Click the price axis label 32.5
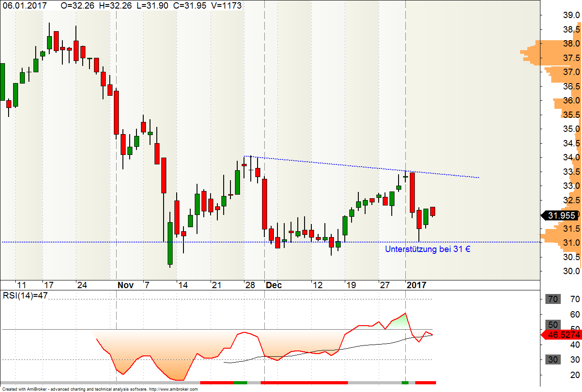Viewport: 582px width, 392px height. [x=572, y=201]
